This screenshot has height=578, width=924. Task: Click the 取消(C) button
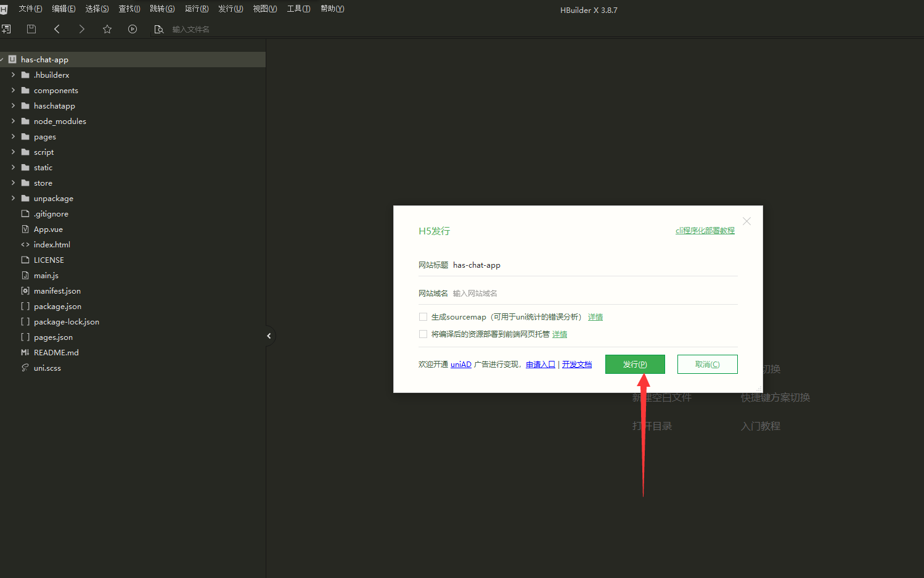[x=708, y=365]
